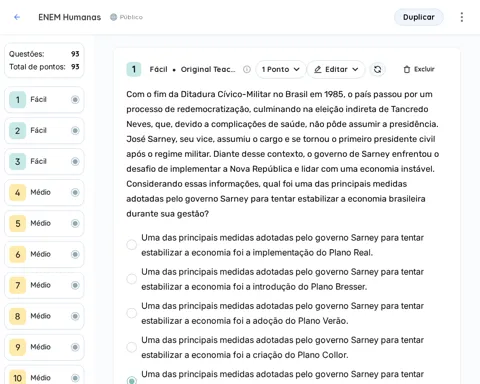This screenshot has height=384, width=480.
Task: Click the regenerate question refresh icon
Action: pos(377,69)
